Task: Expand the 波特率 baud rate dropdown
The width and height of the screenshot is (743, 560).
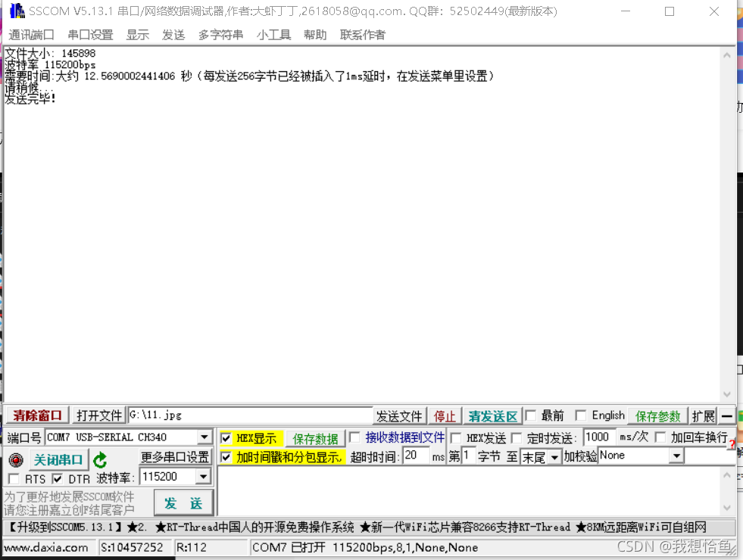Action: point(202,477)
